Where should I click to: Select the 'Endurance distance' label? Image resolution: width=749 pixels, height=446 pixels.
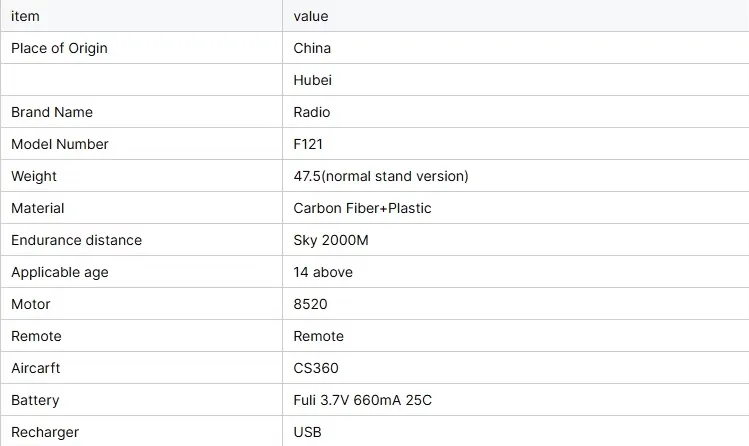pyautogui.click(x=76, y=240)
